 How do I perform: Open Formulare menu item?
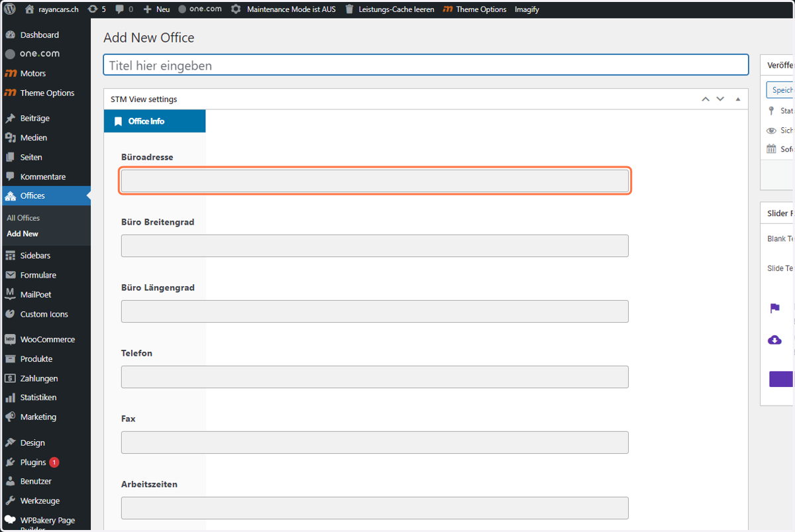(45, 275)
